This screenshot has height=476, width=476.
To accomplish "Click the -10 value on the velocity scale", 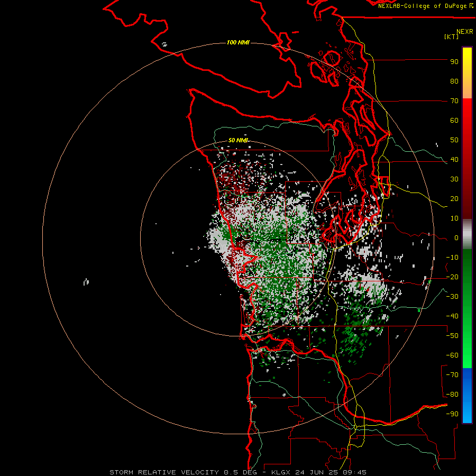I will click(x=452, y=258).
